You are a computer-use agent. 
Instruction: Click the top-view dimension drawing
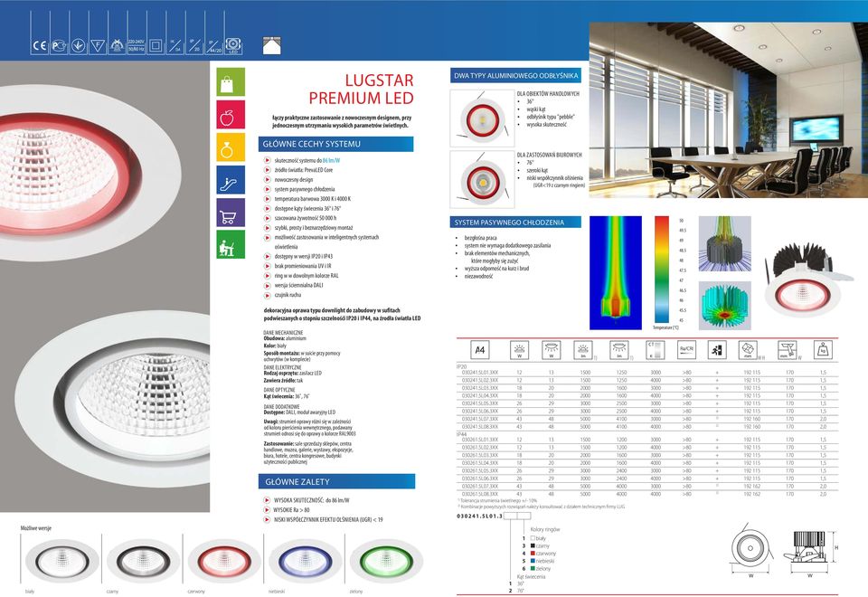pos(751,549)
